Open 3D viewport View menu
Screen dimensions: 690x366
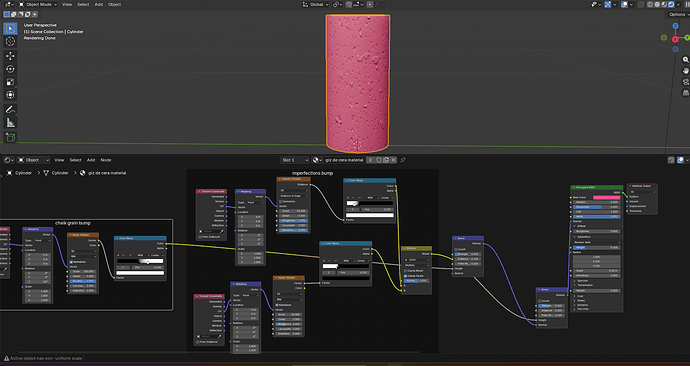(x=67, y=4)
